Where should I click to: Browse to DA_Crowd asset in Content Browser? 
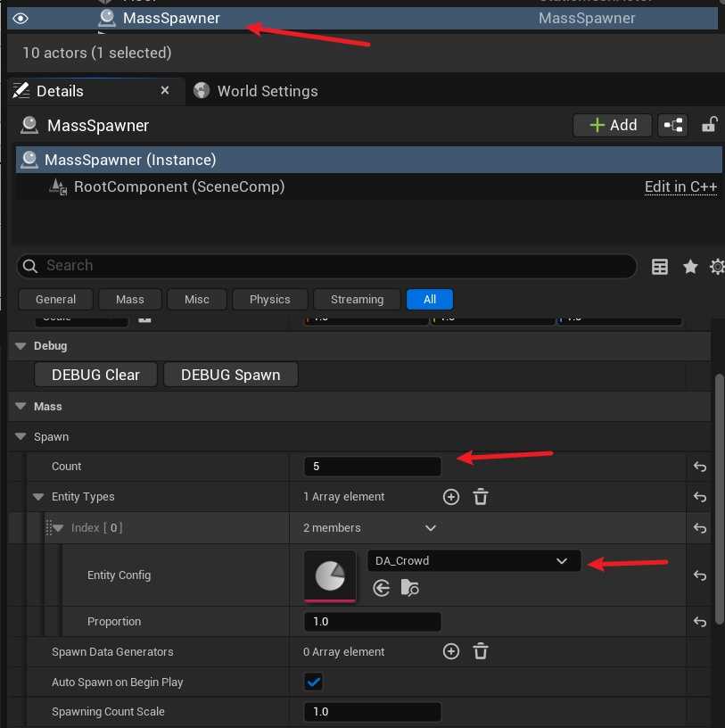tap(410, 588)
